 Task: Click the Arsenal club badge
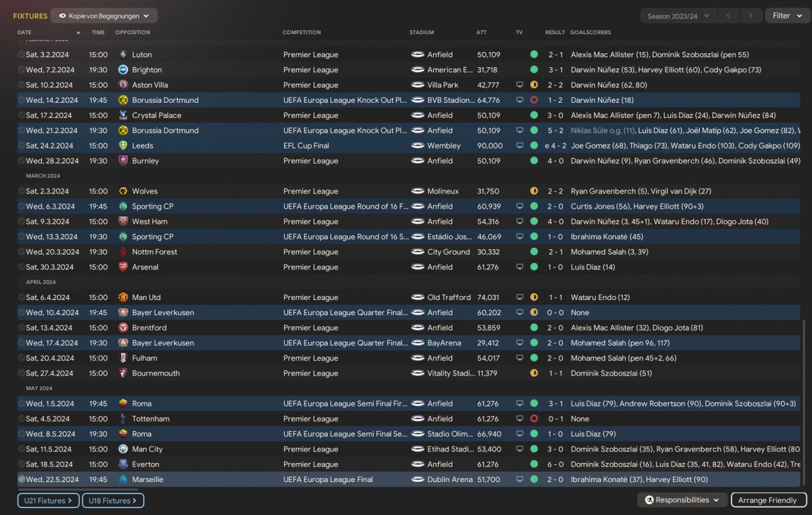click(123, 268)
